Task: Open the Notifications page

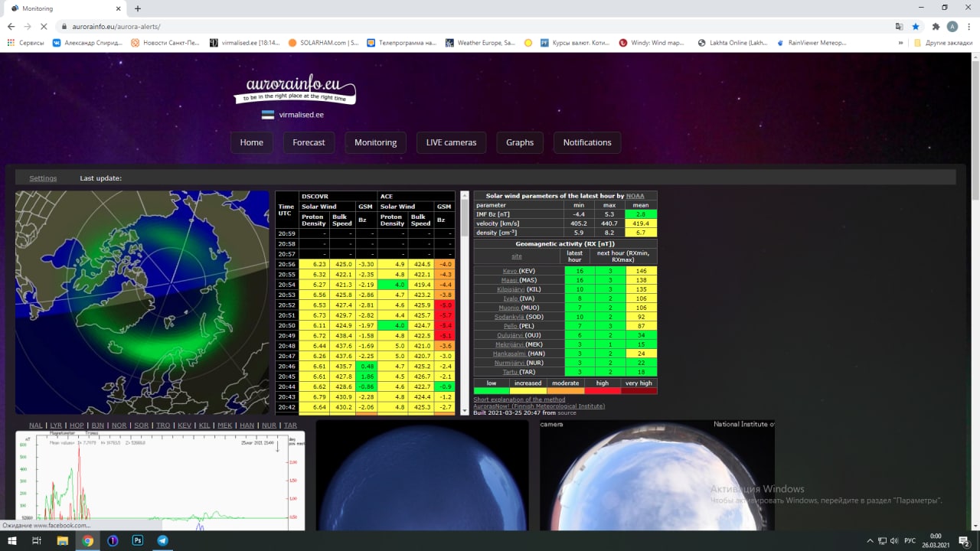Action: click(587, 142)
